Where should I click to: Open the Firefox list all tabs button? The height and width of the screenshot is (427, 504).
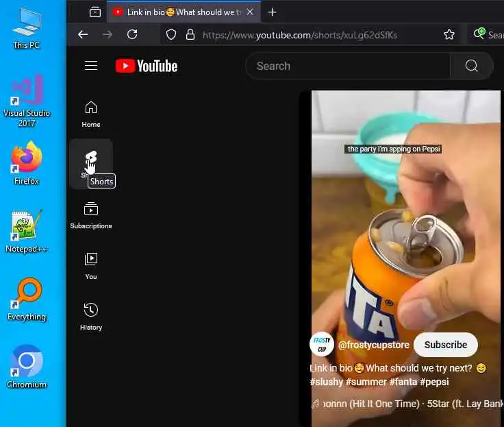tap(94, 12)
